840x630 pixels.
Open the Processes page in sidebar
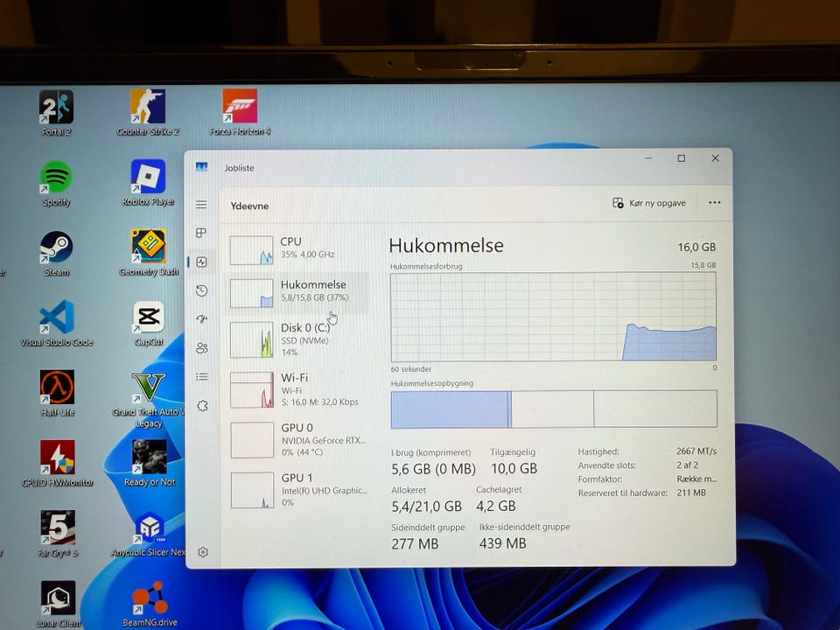point(201,234)
